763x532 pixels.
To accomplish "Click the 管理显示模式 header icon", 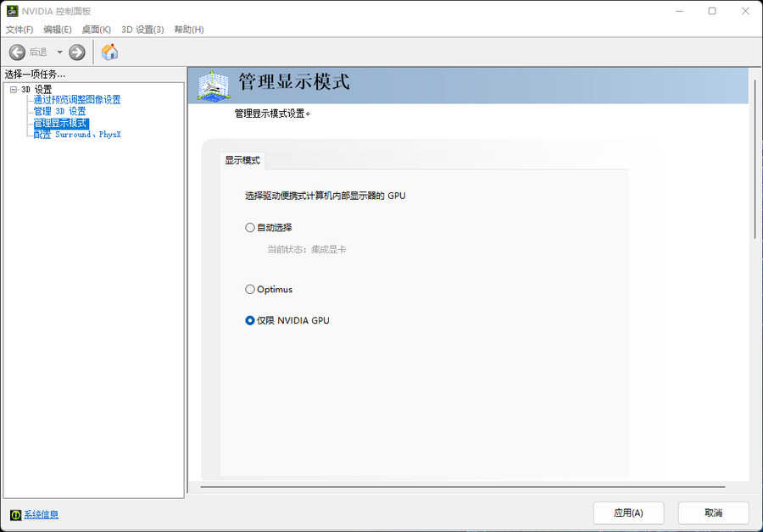I will (214, 85).
